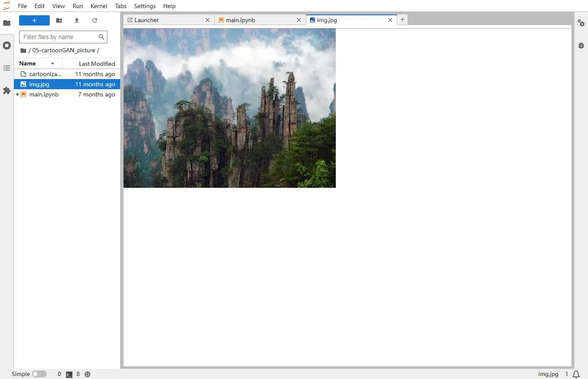588x379 pixels.
Task: Click the img.jpg label in status bar
Action: click(548, 374)
